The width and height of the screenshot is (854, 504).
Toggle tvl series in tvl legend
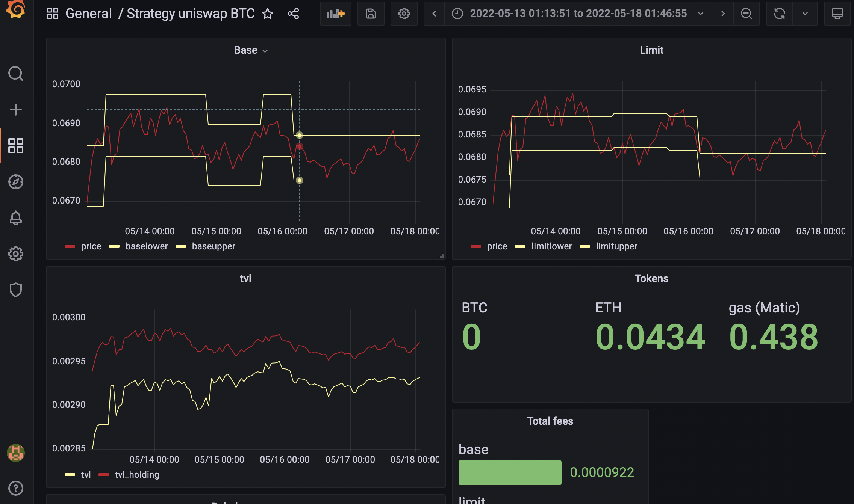click(86, 475)
